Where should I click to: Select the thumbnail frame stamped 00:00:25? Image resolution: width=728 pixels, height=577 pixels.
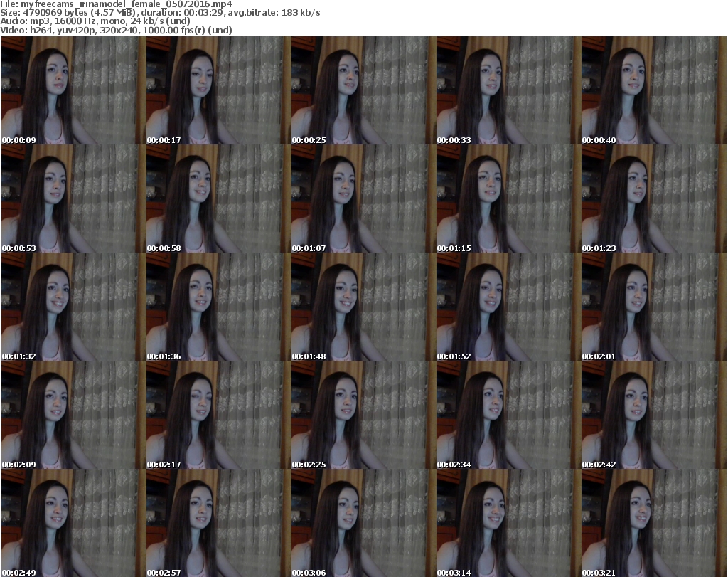pos(363,90)
